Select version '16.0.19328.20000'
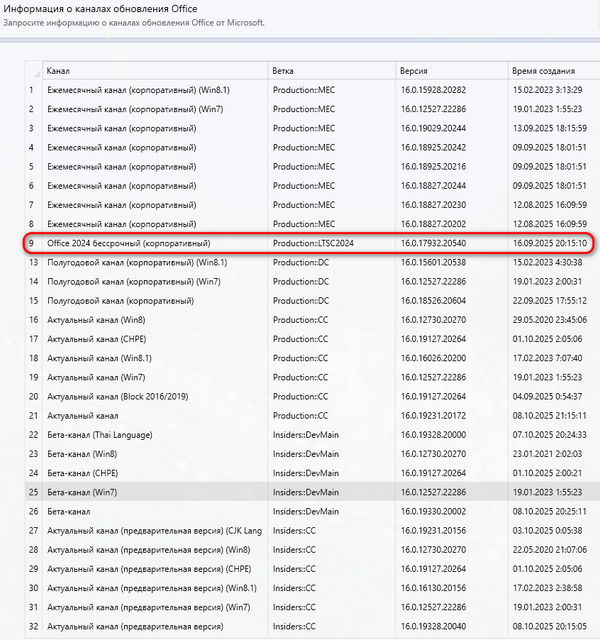Image resolution: width=600 pixels, height=640 pixels. pos(451,435)
